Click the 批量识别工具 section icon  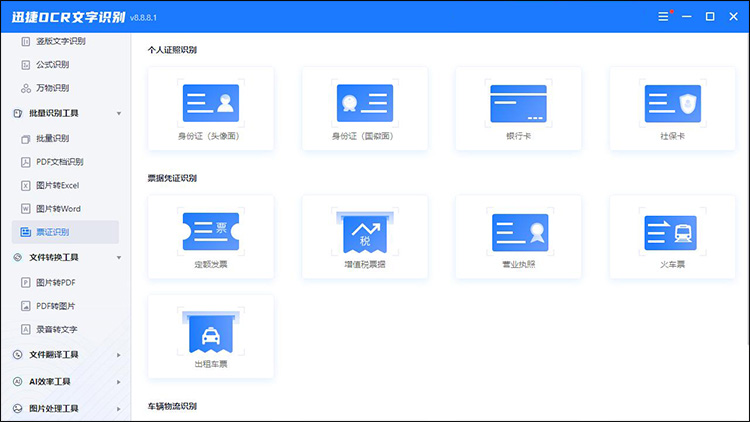18,113
